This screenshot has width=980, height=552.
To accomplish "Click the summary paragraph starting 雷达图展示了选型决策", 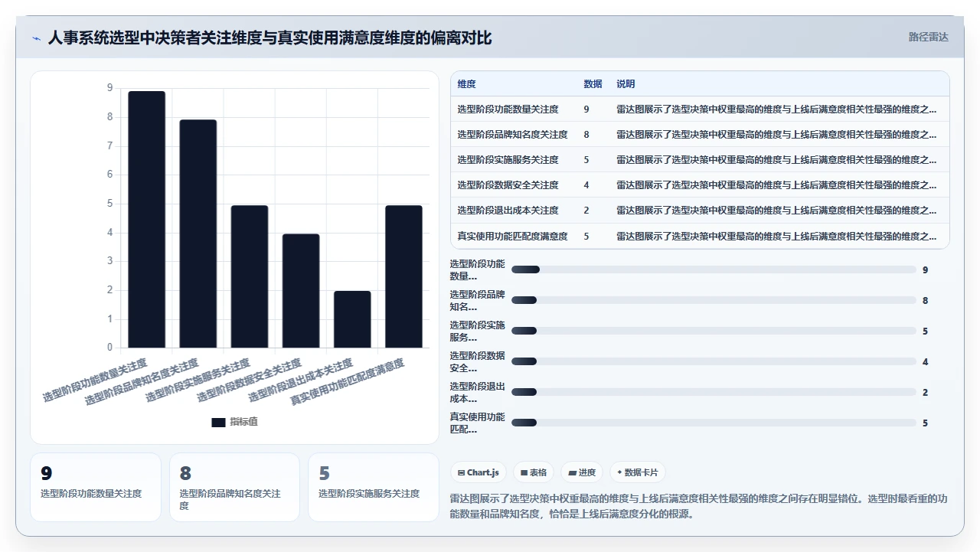I will 699,506.
